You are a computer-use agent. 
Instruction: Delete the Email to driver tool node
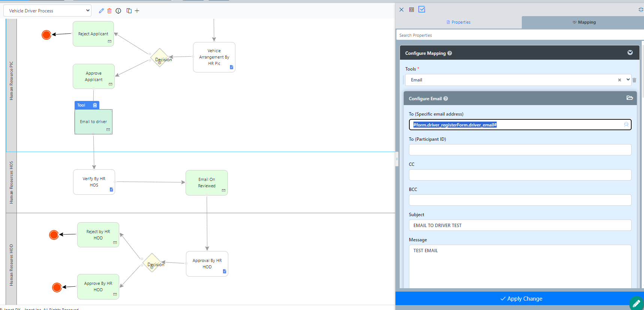click(x=95, y=105)
